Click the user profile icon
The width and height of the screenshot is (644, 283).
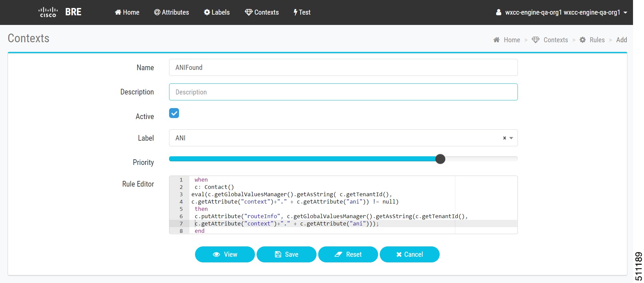point(499,12)
